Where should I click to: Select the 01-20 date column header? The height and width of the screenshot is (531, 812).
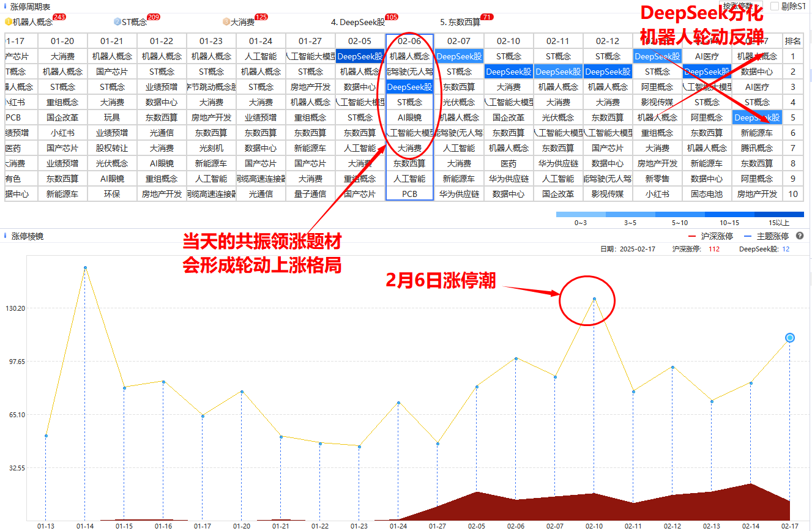point(62,41)
